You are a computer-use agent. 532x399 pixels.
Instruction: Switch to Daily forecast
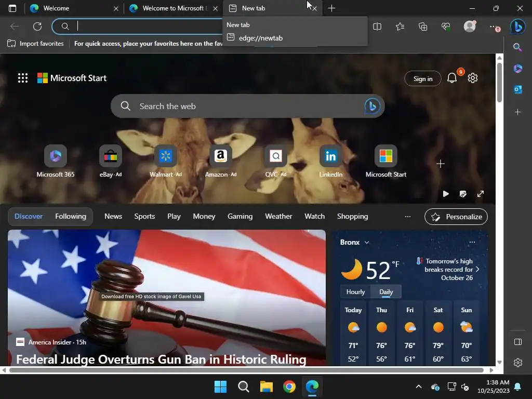click(x=386, y=292)
